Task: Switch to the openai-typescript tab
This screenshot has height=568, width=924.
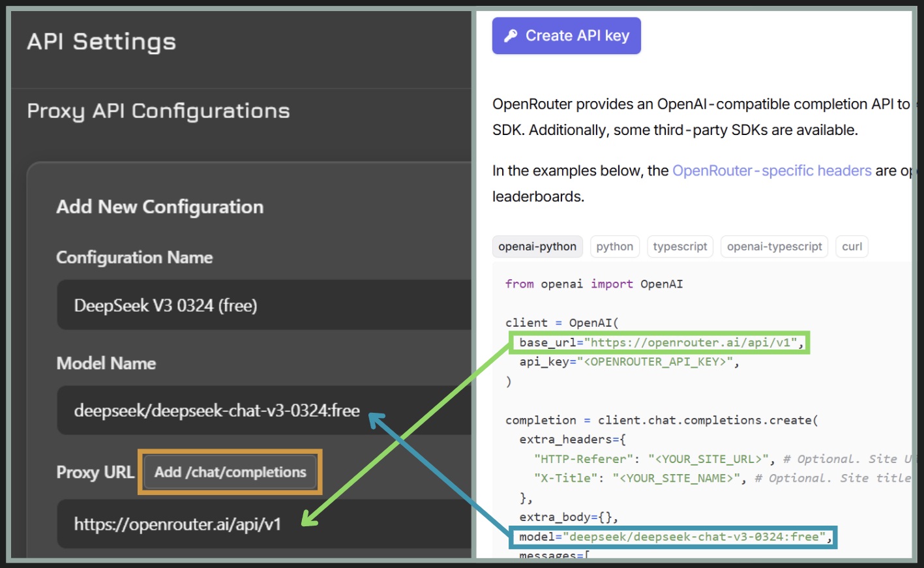Action: [x=774, y=247]
